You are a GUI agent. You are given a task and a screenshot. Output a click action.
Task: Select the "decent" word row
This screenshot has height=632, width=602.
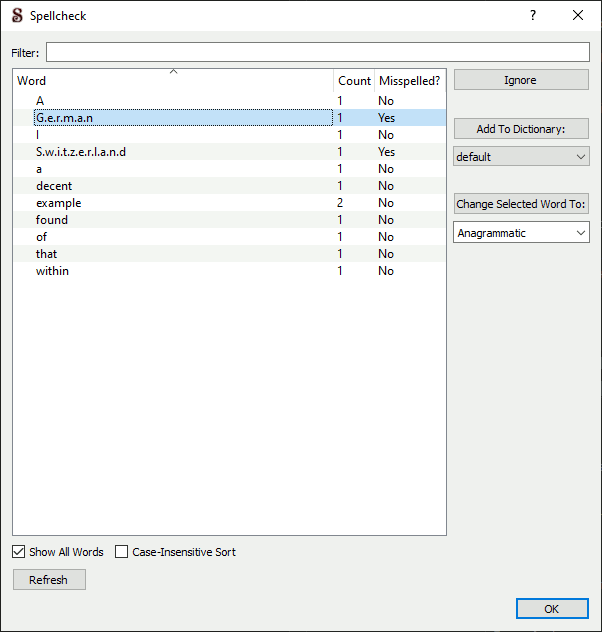click(54, 186)
